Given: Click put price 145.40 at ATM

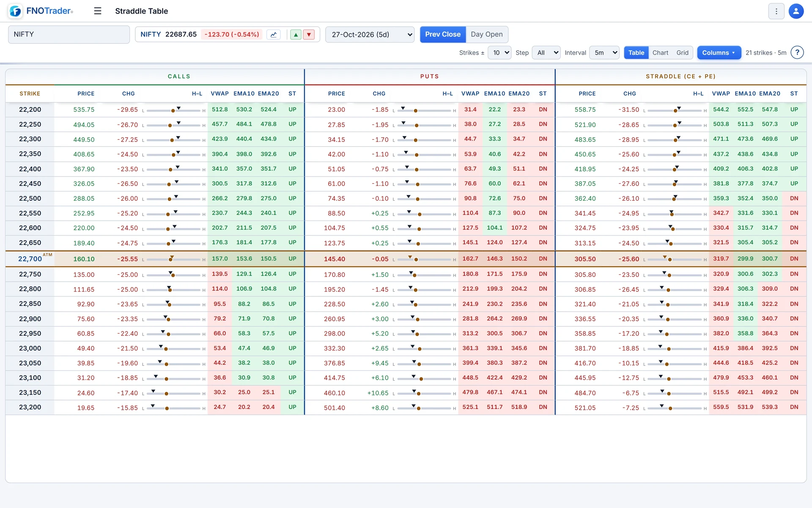Looking at the screenshot, I should (335, 259).
